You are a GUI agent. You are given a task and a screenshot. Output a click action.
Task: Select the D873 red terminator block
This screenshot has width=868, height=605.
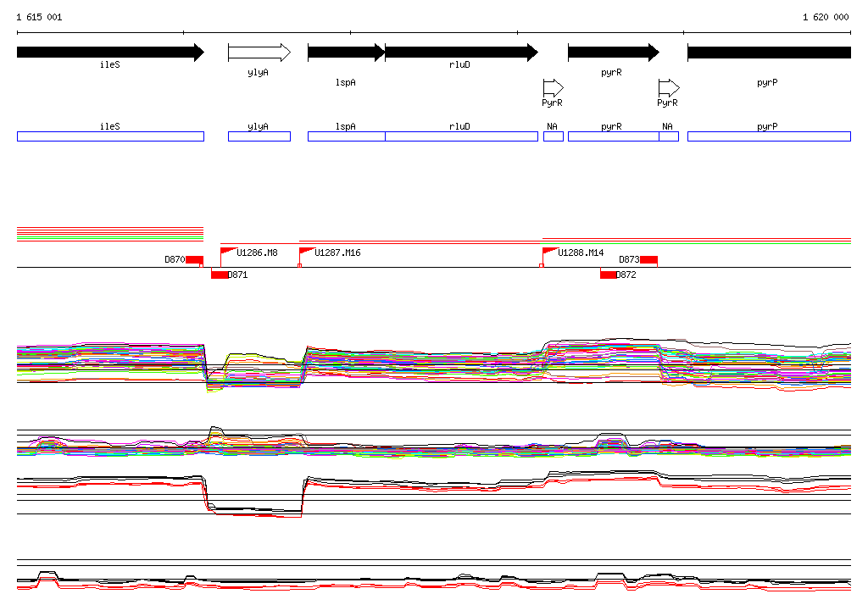click(x=648, y=260)
